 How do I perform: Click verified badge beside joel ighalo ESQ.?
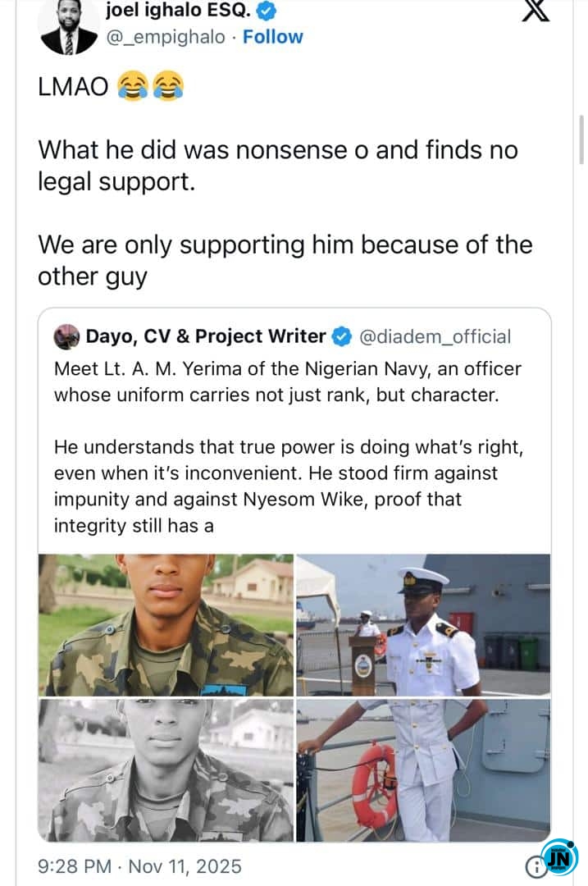267,11
